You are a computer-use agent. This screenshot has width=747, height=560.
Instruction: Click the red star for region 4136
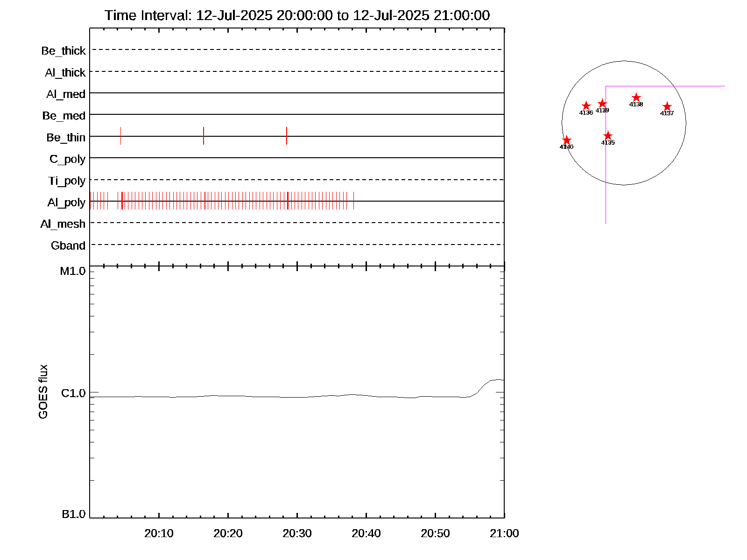click(586, 106)
